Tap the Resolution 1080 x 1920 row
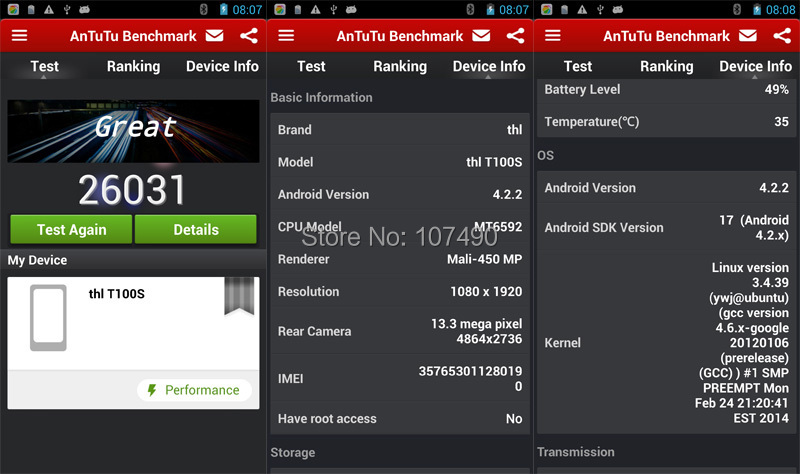Viewport: 800px width, 474px height. (400, 291)
